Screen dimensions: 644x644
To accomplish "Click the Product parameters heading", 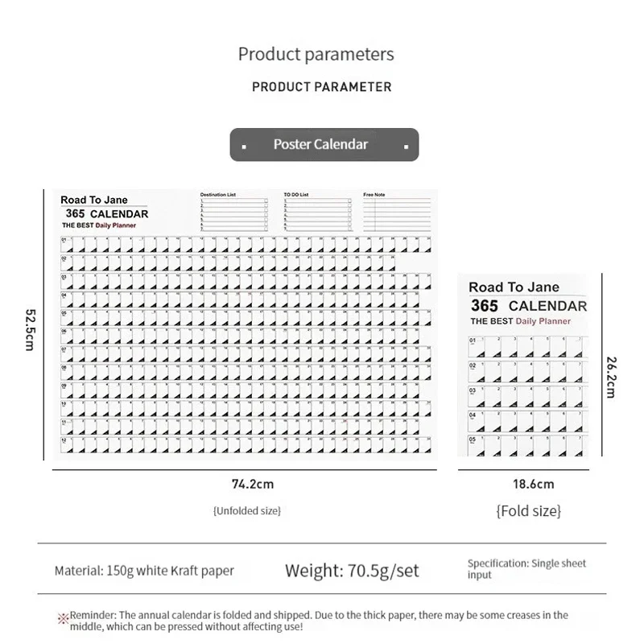I will (x=316, y=55).
